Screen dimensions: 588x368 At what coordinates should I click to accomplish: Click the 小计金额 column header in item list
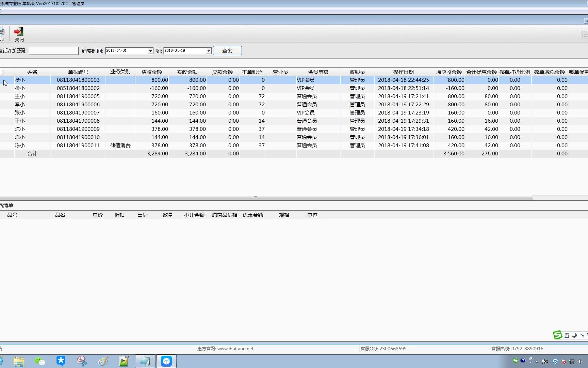pos(194,215)
